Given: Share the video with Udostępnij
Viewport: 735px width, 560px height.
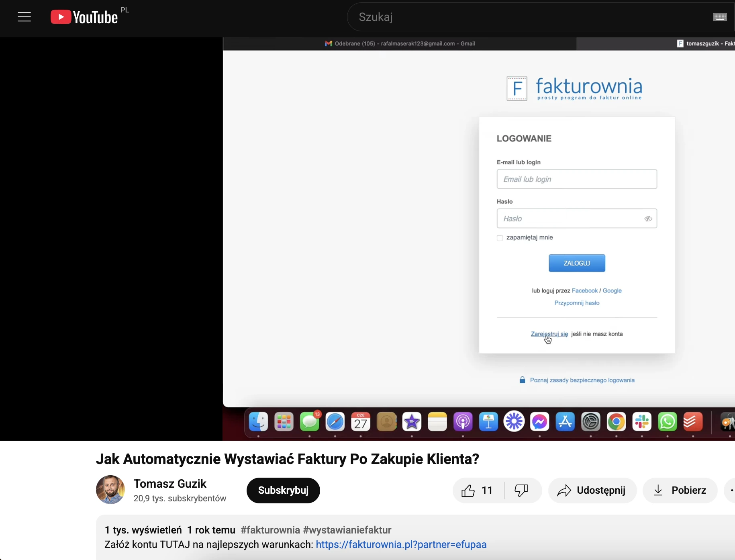Looking at the screenshot, I should (x=592, y=491).
